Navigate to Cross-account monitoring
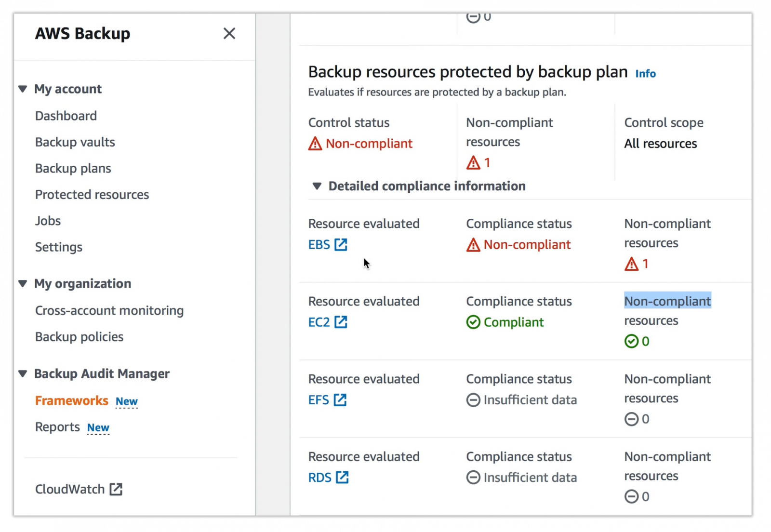The height and width of the screenshot is (532, 771). pos(109,310)
